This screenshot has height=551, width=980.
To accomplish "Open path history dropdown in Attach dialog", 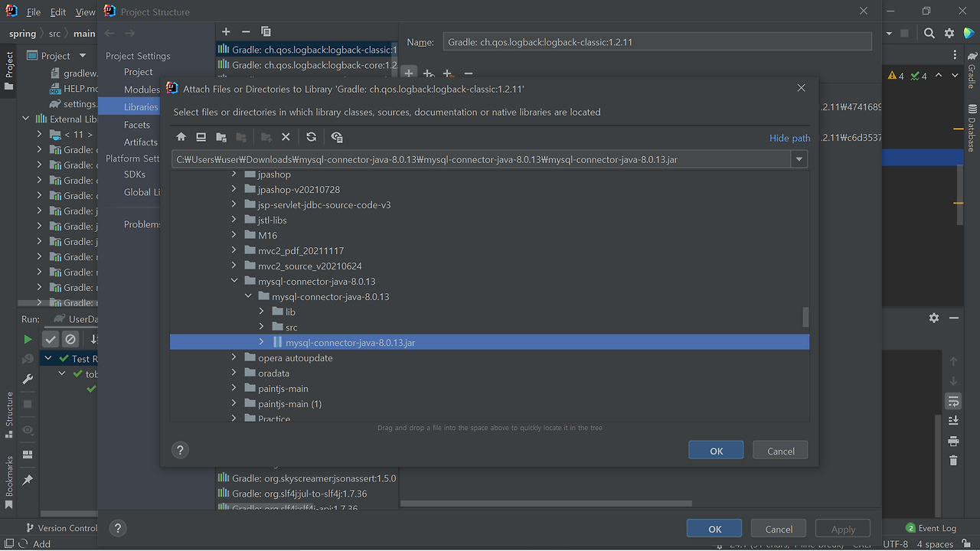I will coord(799,159).
